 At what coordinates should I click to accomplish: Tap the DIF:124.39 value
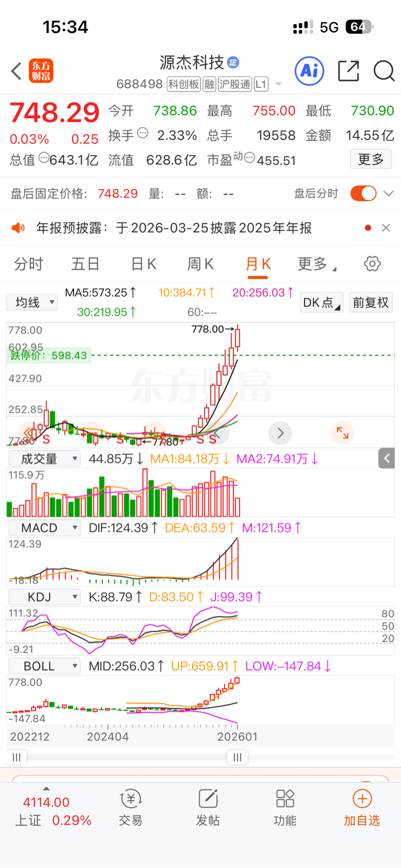123,528
